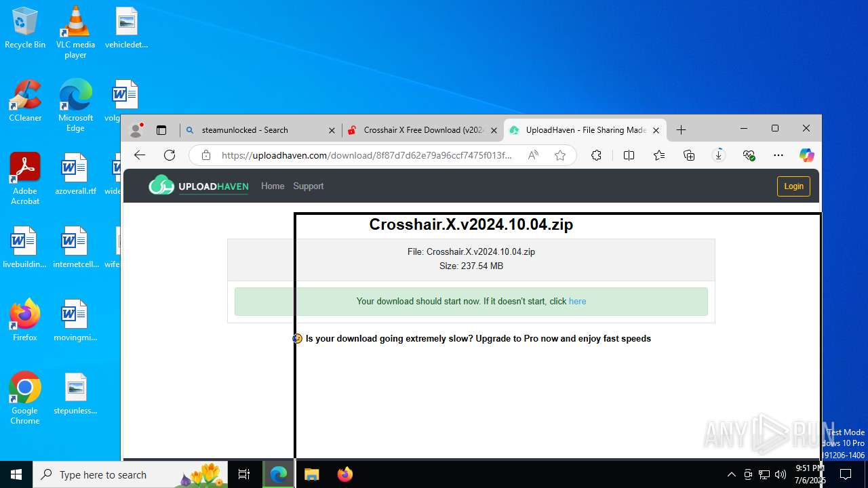Open Home in UploadHaven navbar

[273, 186]
